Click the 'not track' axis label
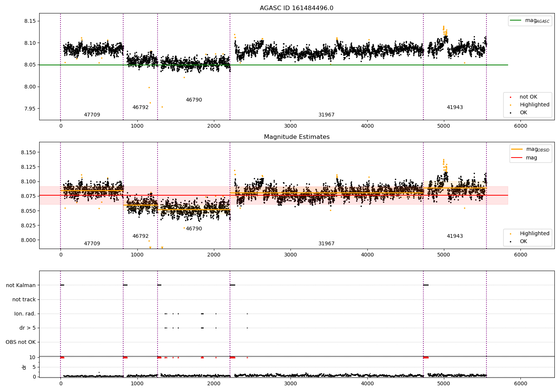 click(24, 300)
